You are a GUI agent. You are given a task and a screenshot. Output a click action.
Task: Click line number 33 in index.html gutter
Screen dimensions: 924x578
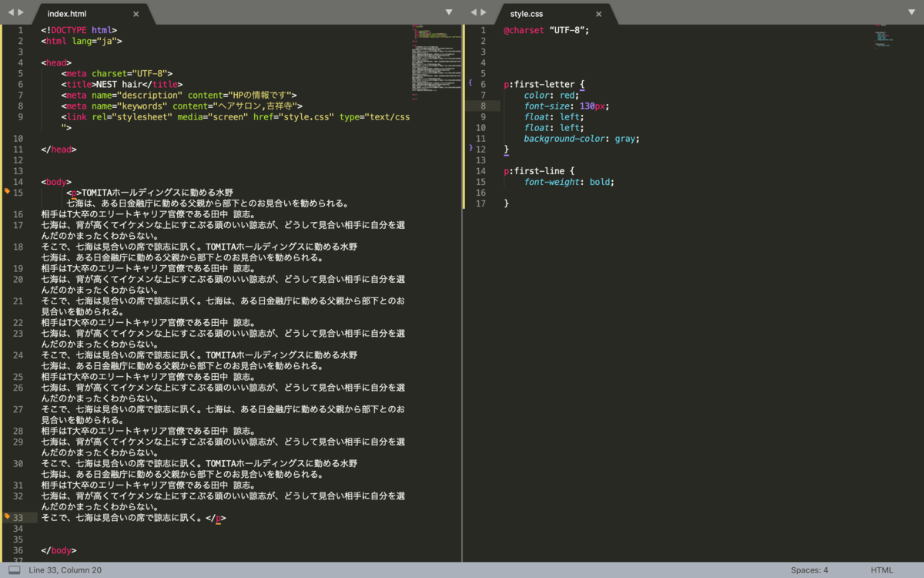(18, 518)
